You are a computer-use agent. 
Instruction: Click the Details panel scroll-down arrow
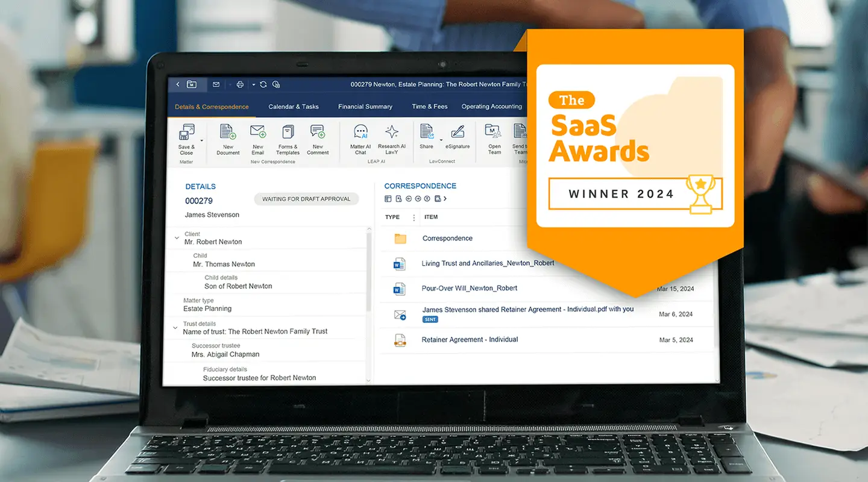[368, 381]
